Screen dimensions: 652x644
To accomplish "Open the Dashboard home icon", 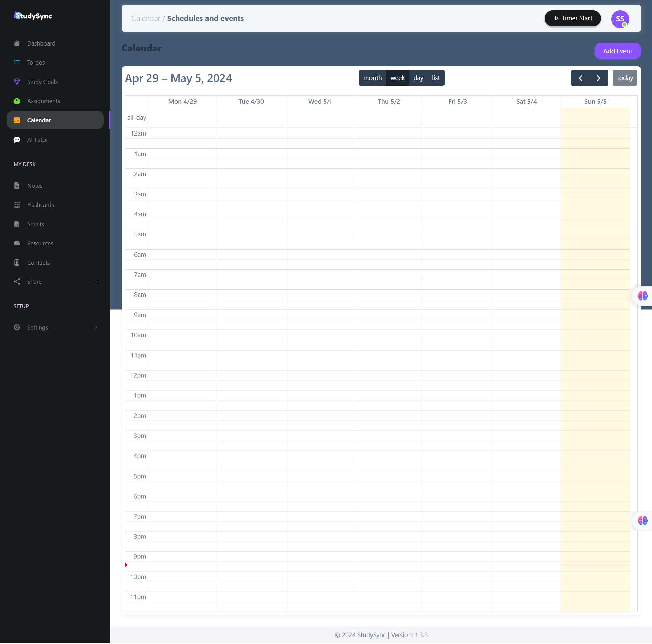I will 17,43.
